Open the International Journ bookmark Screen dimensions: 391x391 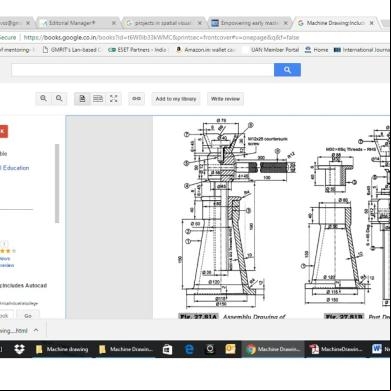[x=361, y=50]
